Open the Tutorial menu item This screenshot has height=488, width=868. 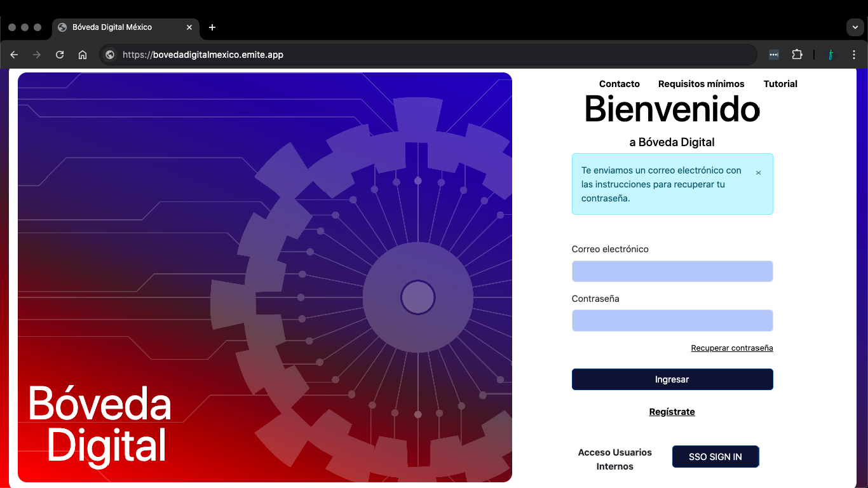pyautogui.click(x=780, y=84)
